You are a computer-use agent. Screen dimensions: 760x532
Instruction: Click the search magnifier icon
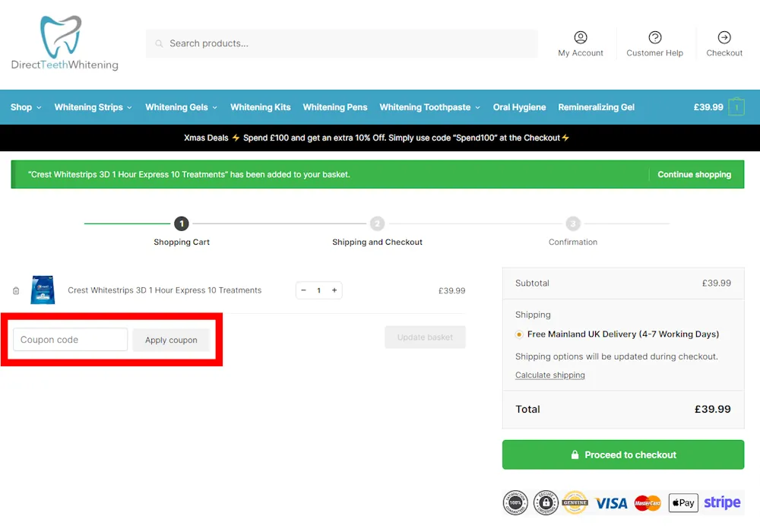tap(159, 43)
